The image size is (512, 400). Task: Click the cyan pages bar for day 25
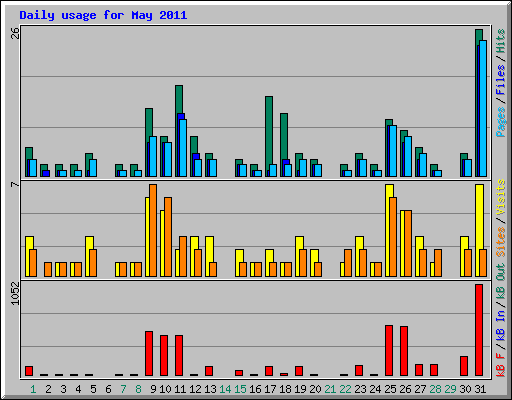(393, 151)
